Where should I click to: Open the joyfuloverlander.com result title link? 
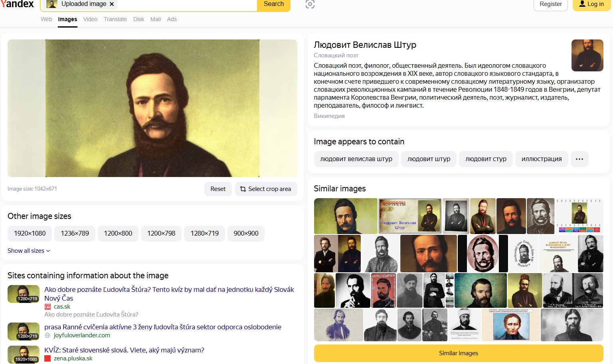pyautogui.click(x=163, y=327)
